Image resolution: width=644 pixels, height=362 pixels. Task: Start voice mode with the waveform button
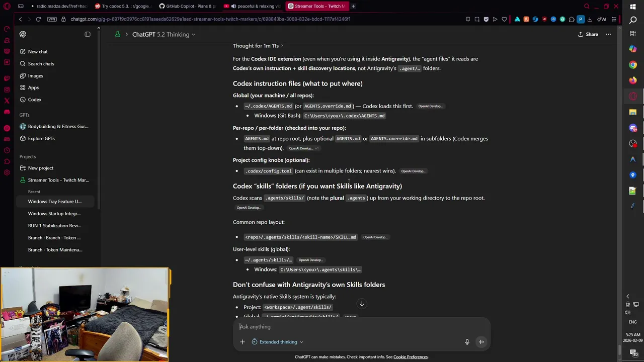click(x=481, y=342)
